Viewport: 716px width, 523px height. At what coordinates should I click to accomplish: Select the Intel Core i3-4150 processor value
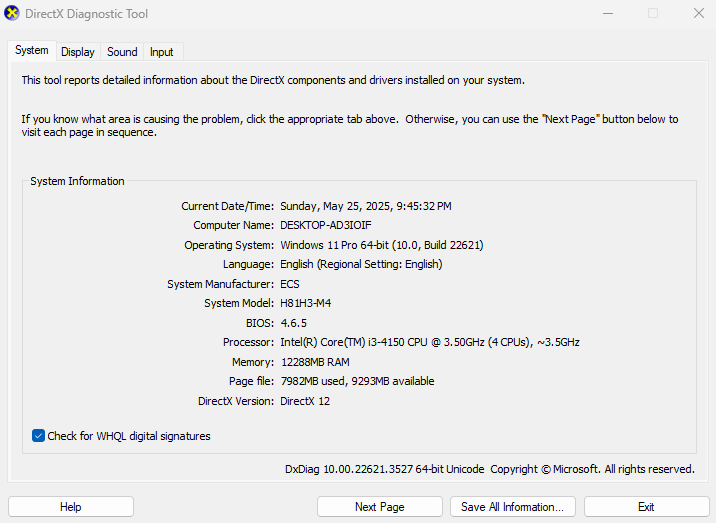click(430, 342)
